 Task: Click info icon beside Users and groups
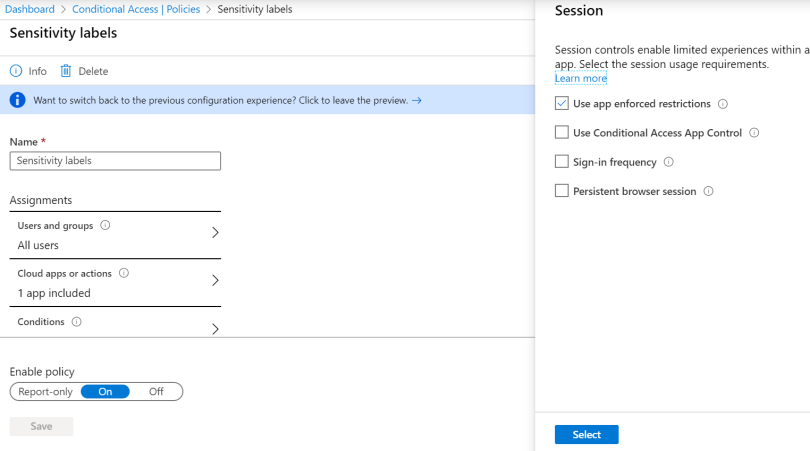coord(105,226)
